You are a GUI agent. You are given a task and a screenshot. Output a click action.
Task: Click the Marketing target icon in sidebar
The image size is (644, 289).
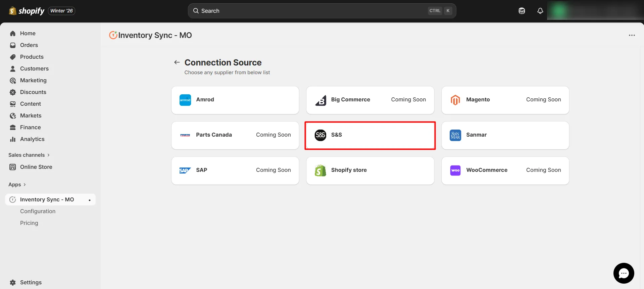13,80
